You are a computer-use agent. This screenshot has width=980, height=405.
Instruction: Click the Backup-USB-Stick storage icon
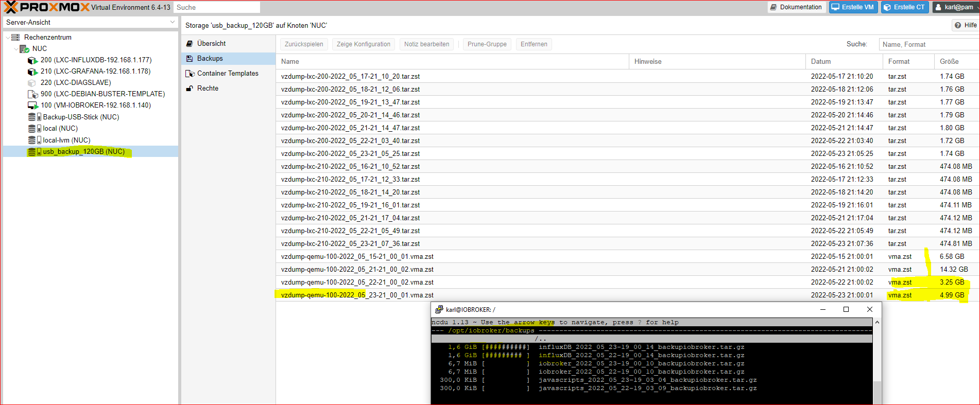click(35, 117)
